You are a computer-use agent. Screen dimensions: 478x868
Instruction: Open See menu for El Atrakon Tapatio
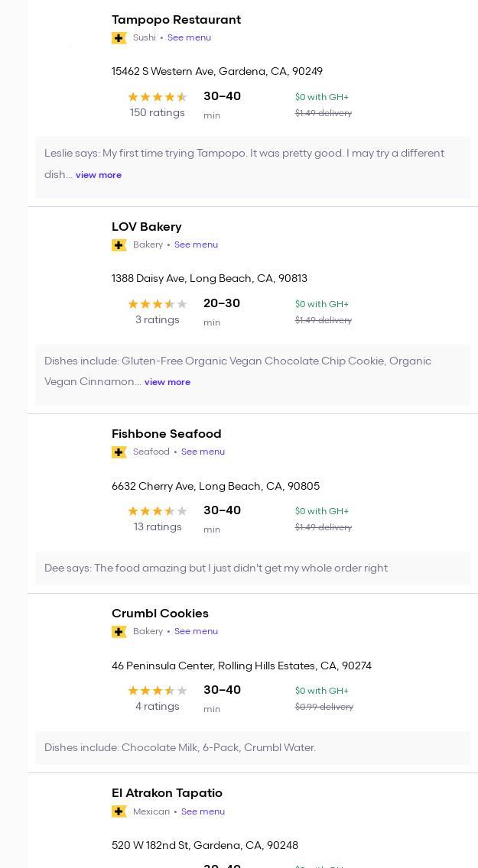[x=203, y=811]
